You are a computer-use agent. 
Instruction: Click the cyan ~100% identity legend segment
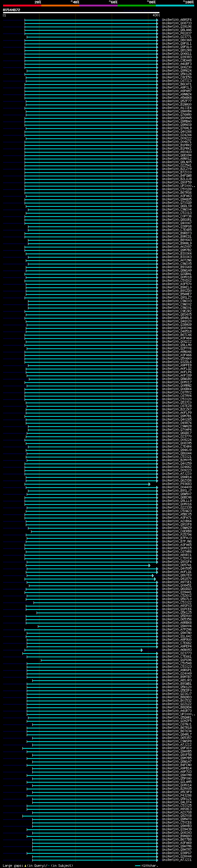[175, 6]
